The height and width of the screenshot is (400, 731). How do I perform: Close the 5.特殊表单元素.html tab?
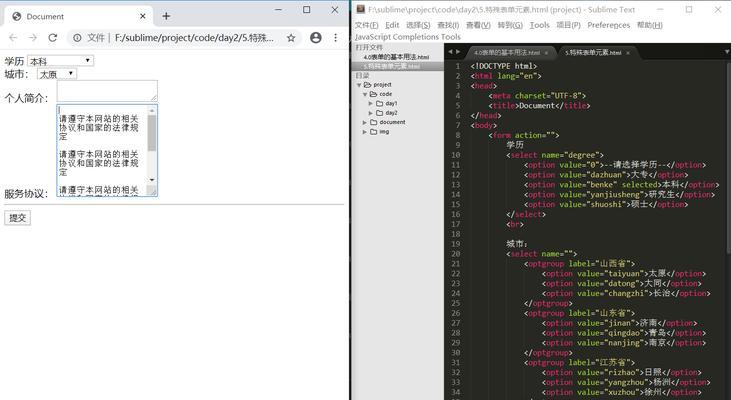(x=628, y=53)
